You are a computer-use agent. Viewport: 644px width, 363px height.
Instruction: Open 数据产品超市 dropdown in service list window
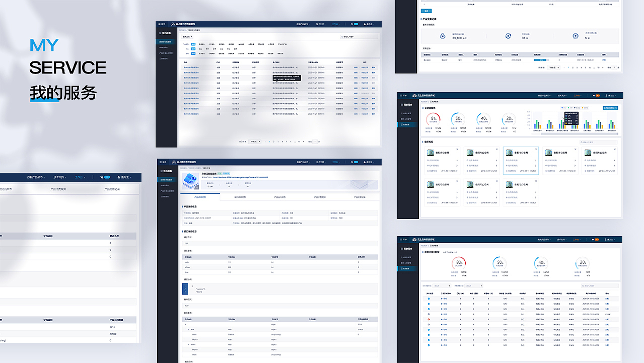click(304, 24)
